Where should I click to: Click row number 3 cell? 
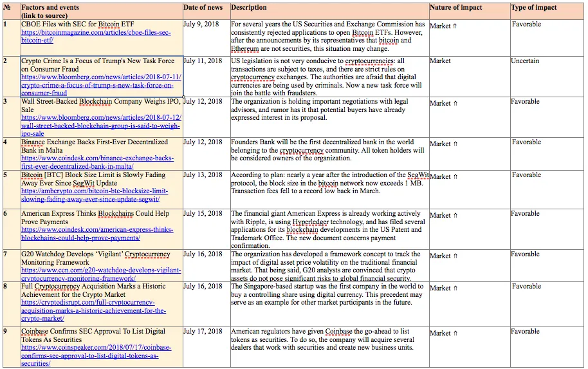[x=12, y=117]
